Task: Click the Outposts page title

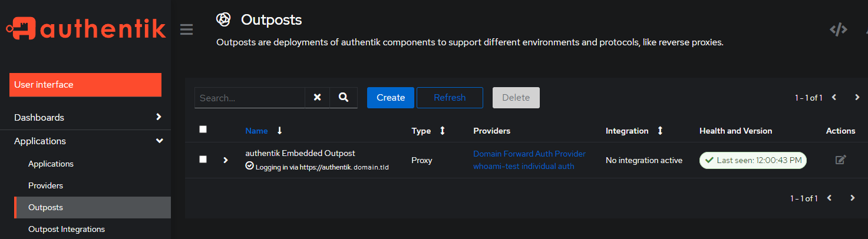Action: (271, 19)
